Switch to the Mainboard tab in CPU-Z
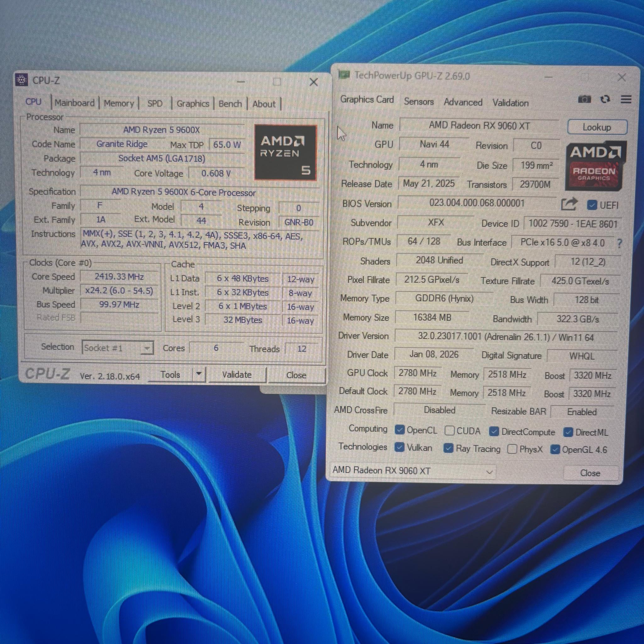The width and height of the screenshot is (644, 644). (x=75, y=103)
